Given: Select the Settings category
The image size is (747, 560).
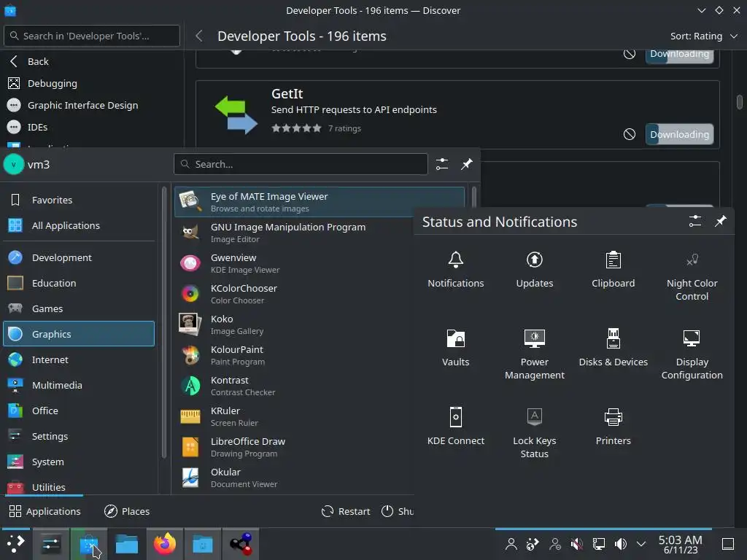Looking at the screenshot, I should pos(79,436).
